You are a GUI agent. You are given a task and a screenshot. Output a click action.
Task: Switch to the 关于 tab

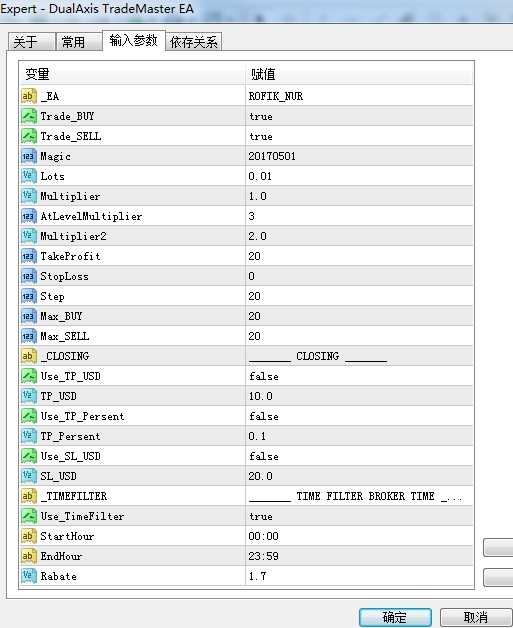[31, 42]
